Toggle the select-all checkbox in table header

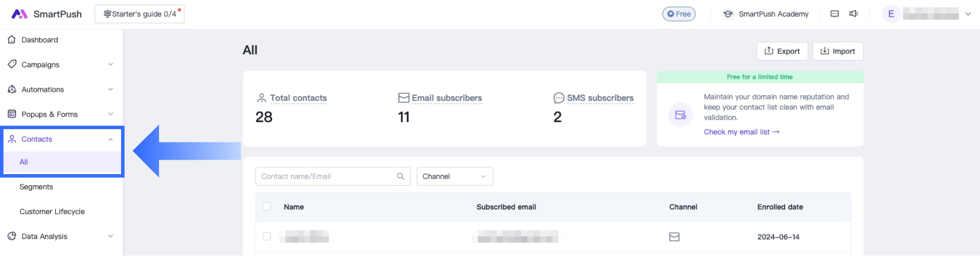tap(267, 206)
